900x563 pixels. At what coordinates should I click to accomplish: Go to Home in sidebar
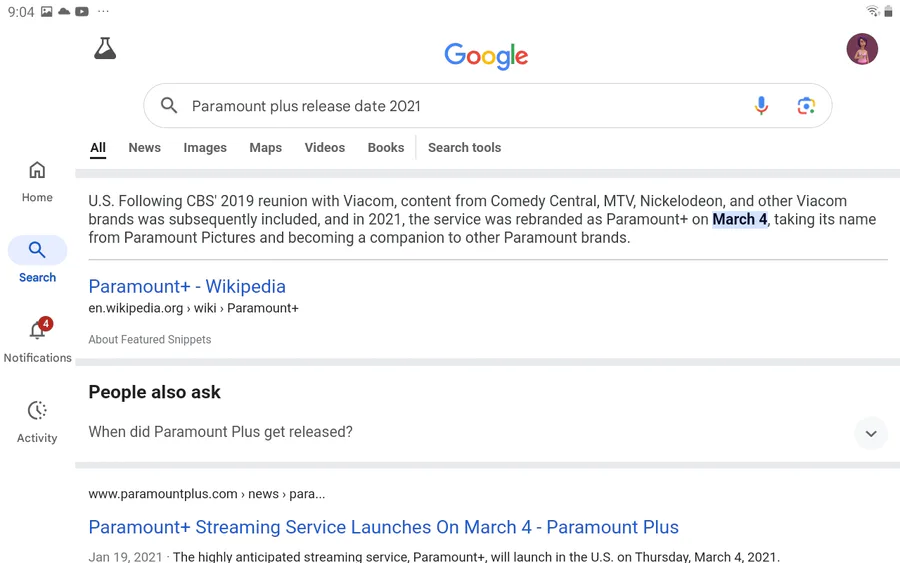coord(37,181)
